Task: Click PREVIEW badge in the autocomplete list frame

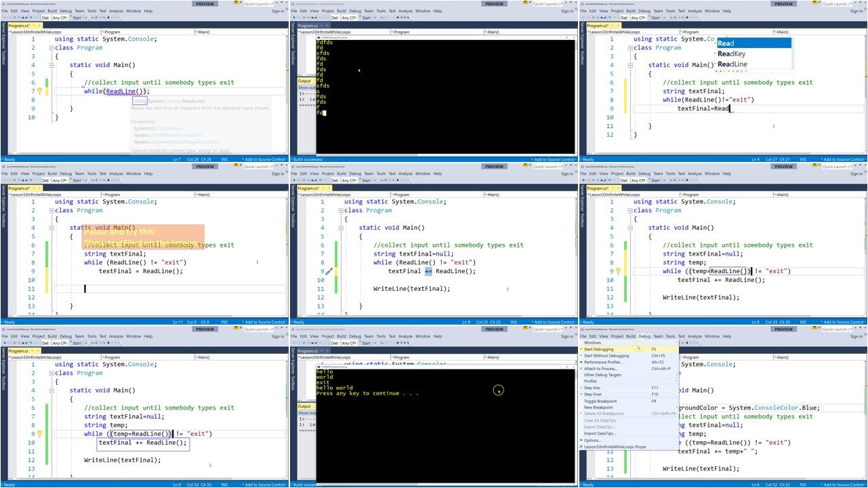Action: pyautogui.click(x=783, y=4)
